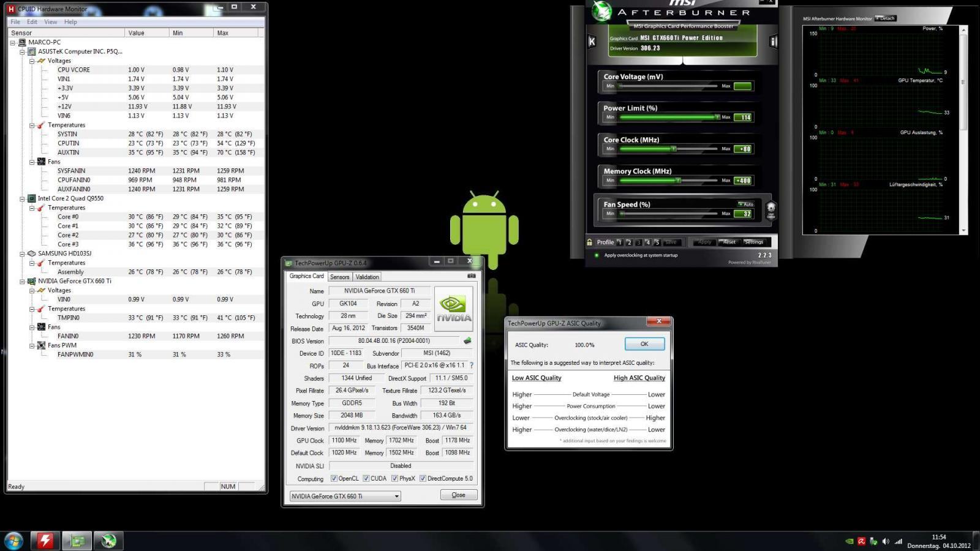Screen dimensions: 980x551
Task: Click NVIDIA tray icon
Action: pos(849,541)
